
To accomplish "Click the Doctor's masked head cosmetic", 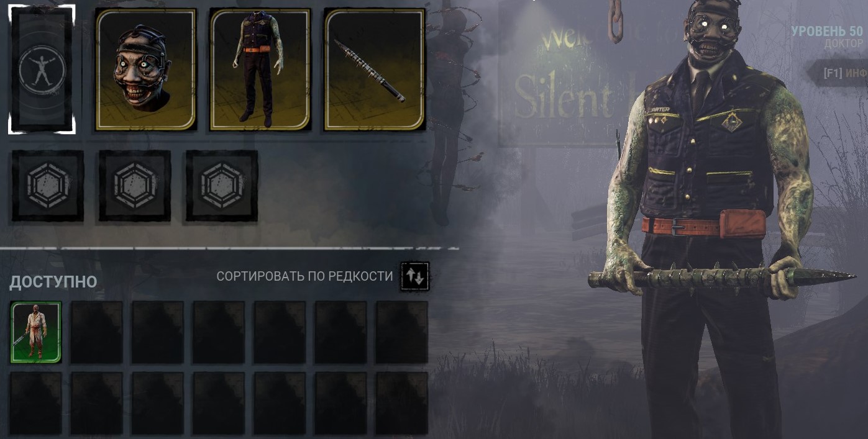I will pyautogui.click(x=146, y=70).
